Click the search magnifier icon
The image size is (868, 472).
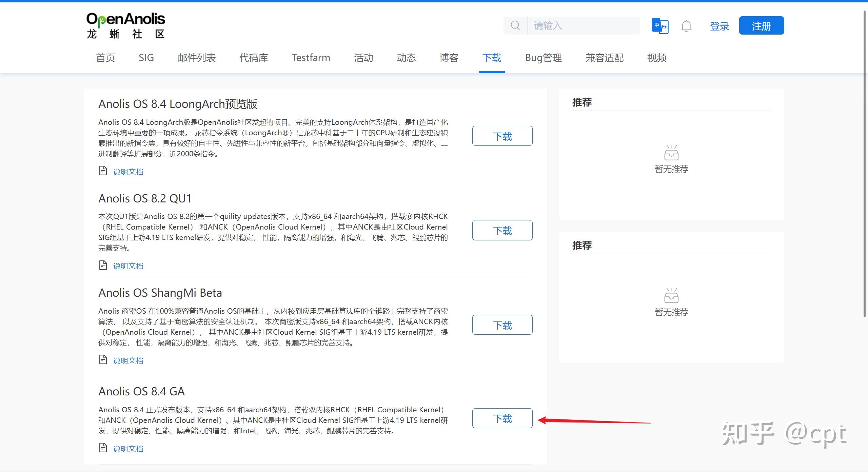point(515,25)
